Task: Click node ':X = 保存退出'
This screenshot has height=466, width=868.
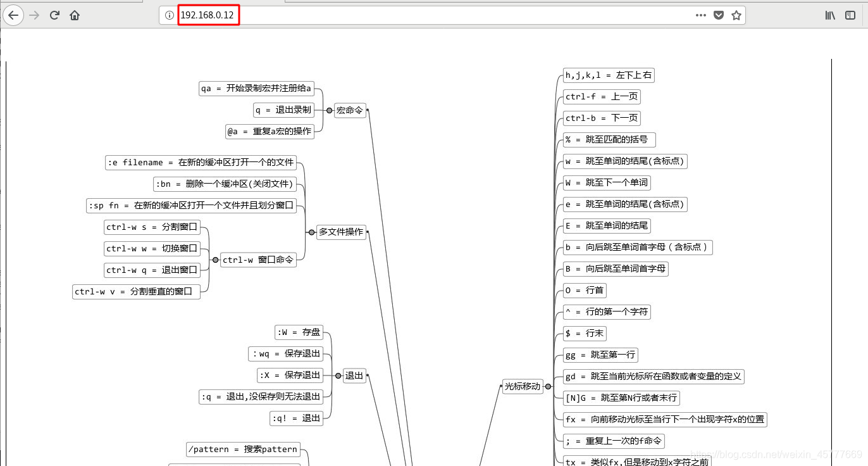Action: click(x=290, y=375)
